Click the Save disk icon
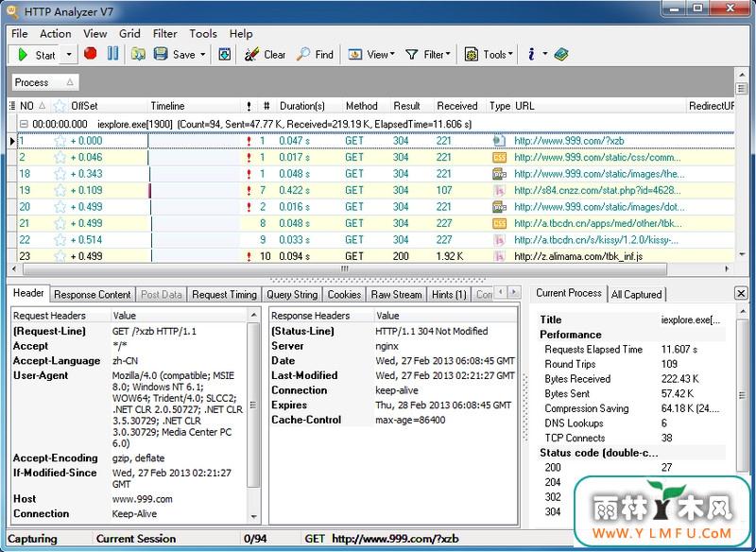 tap(161, 54)
